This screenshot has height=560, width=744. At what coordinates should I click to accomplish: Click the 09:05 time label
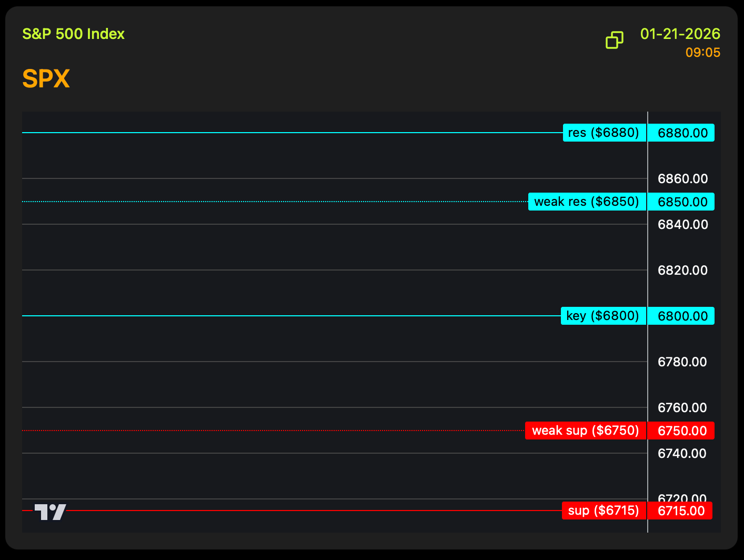(702, 53)
